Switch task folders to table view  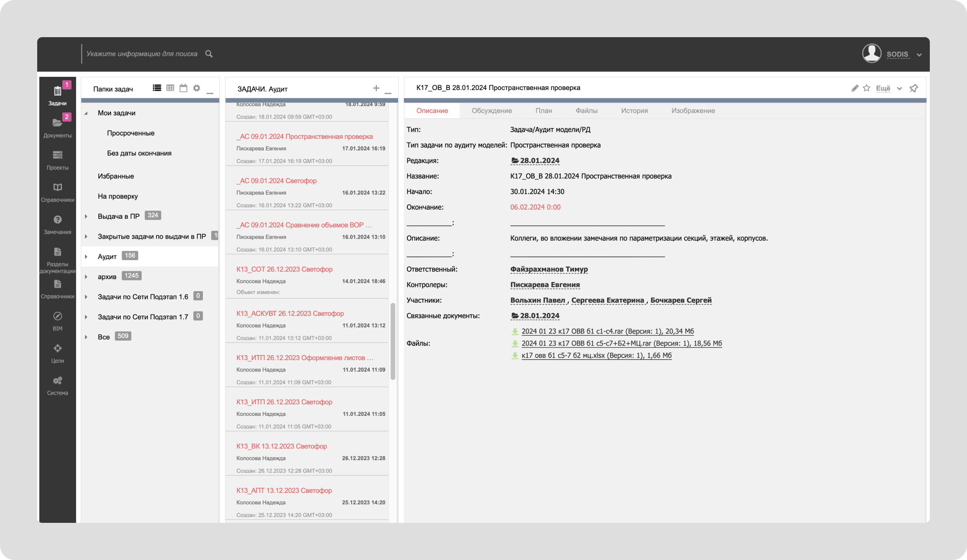(x=170, y=88)
